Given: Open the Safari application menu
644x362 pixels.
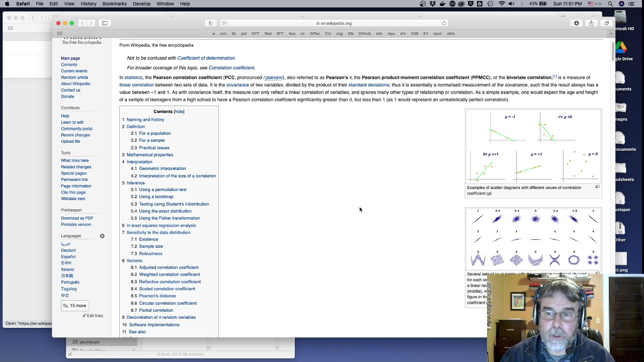Looking at the screenshot, I should pyautogui.click(x=23, y=4).
